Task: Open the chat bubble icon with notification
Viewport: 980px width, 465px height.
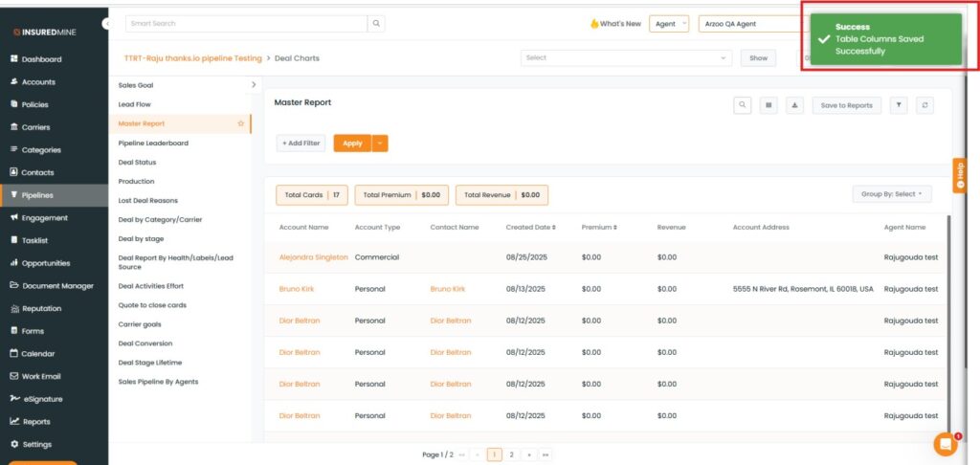Action: click(x=945, y=444)
